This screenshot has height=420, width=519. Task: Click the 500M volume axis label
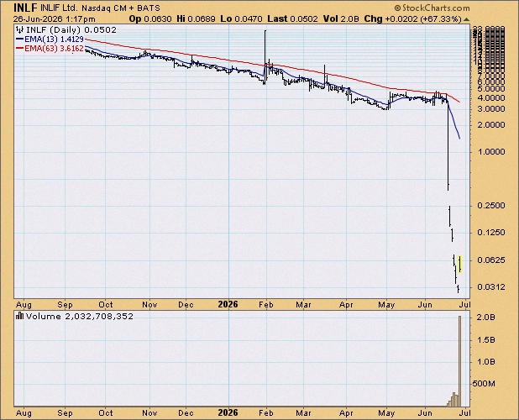tap(484, 384)
